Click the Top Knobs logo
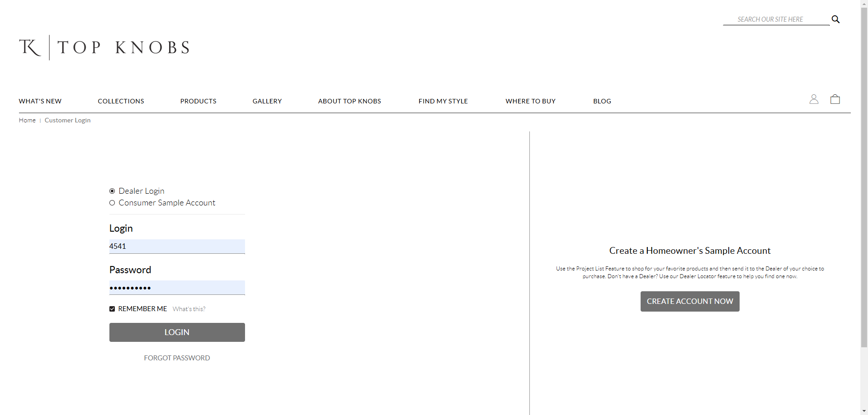868x415 pixels. pyautogui.click(x=104, y=47)
